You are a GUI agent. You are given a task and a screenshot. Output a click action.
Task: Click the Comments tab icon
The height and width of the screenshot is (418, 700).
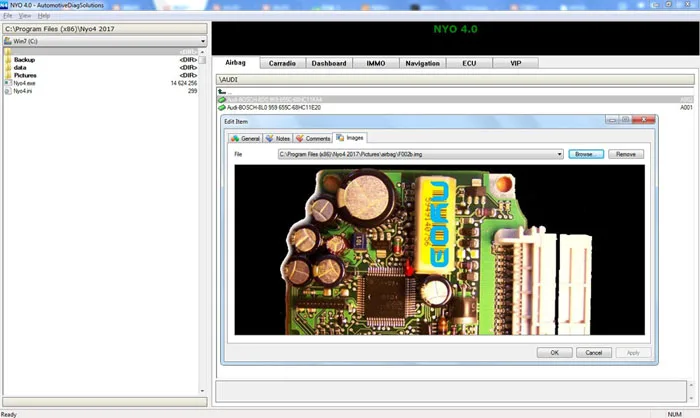300,138
